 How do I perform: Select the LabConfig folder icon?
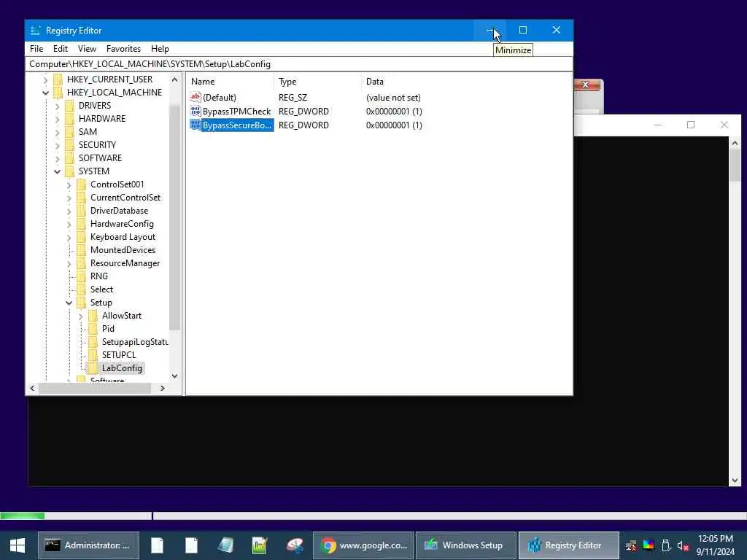tap(93, 368)
